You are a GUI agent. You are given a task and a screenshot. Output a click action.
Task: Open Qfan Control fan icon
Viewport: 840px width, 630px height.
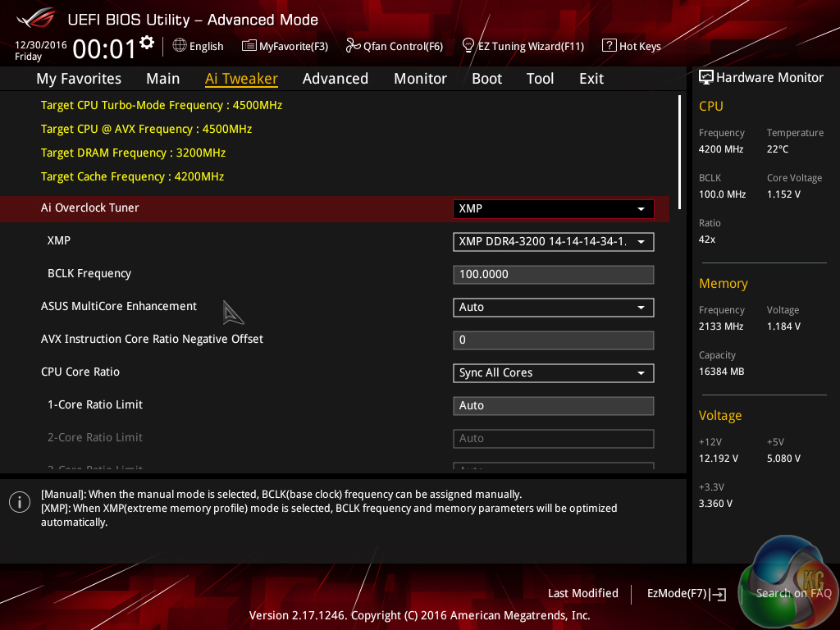pos(354,46)
